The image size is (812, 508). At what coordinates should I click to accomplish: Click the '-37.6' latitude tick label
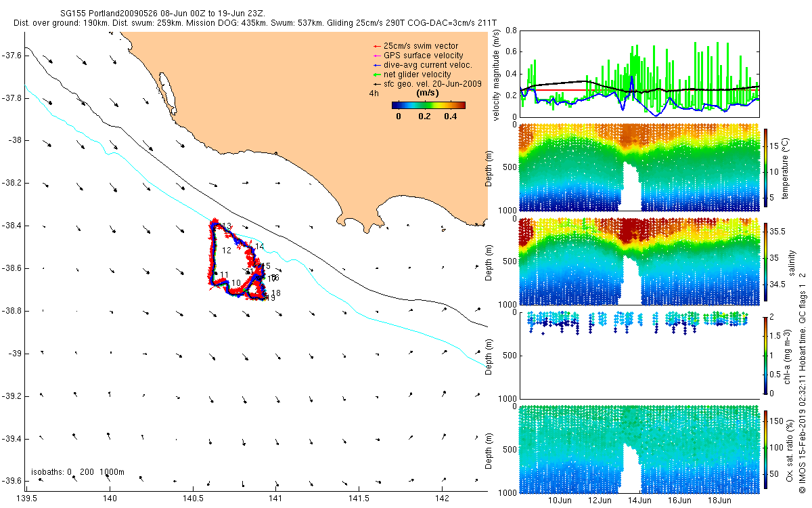[12, 55]
